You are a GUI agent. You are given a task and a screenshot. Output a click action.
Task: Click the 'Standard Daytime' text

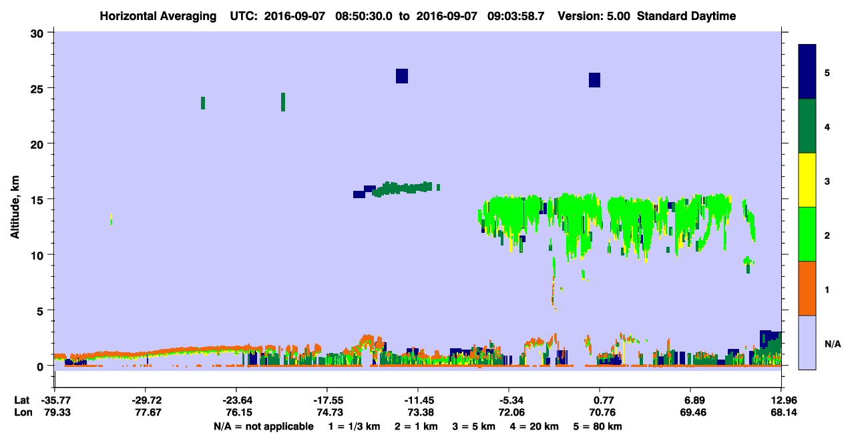pos(686,16)
